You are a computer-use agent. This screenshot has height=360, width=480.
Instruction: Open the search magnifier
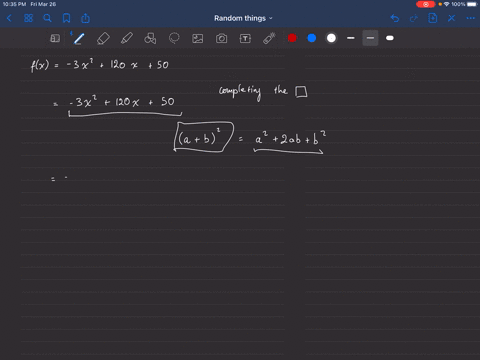click(x=47, y=18)
